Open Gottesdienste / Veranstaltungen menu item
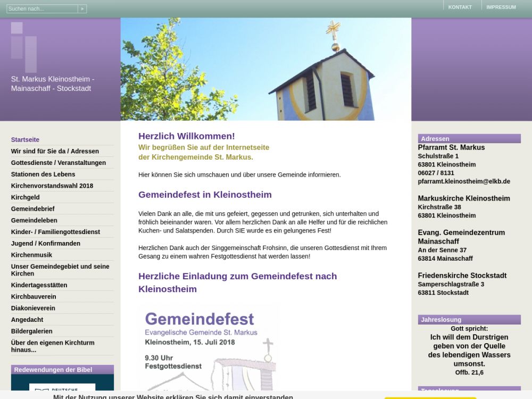The image size is (532, 399). click(59, 163)
